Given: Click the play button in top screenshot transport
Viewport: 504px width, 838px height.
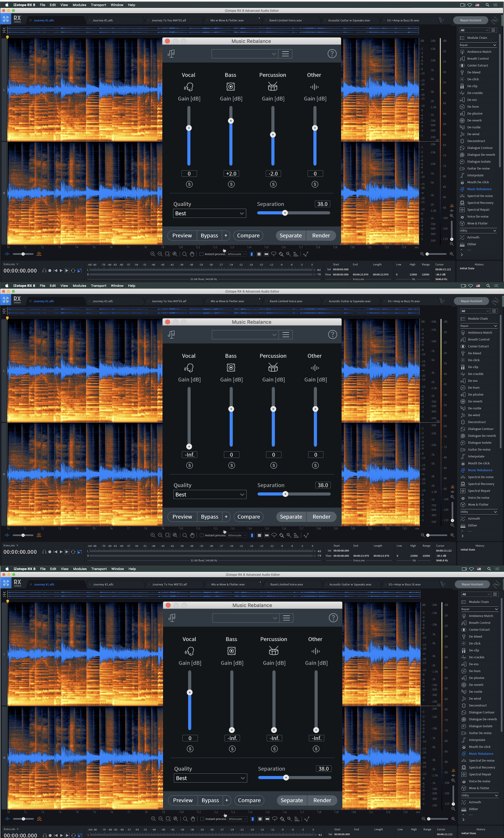Looking at the screenshot, I should (x=61, y=270).
